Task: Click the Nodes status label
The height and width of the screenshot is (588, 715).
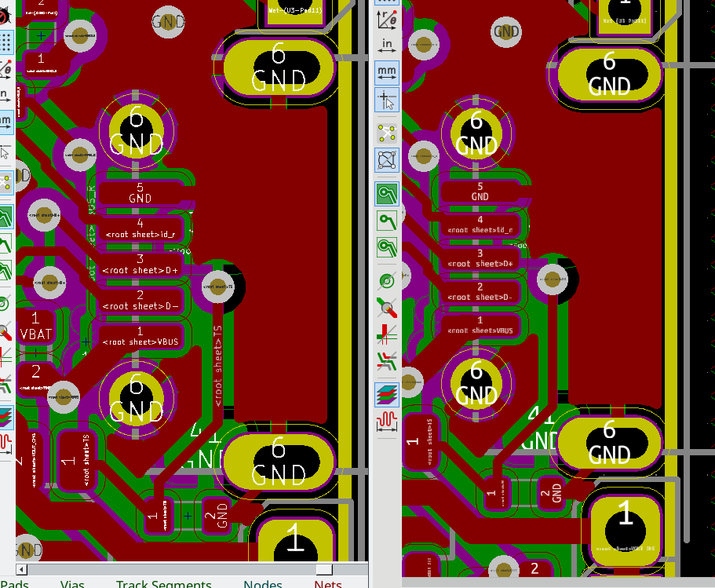Action: click(263, 584)
